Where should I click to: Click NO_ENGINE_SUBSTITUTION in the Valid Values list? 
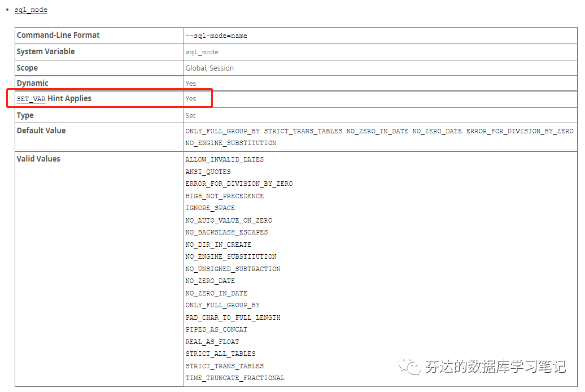pyautogui.click(x=232, y=256)
